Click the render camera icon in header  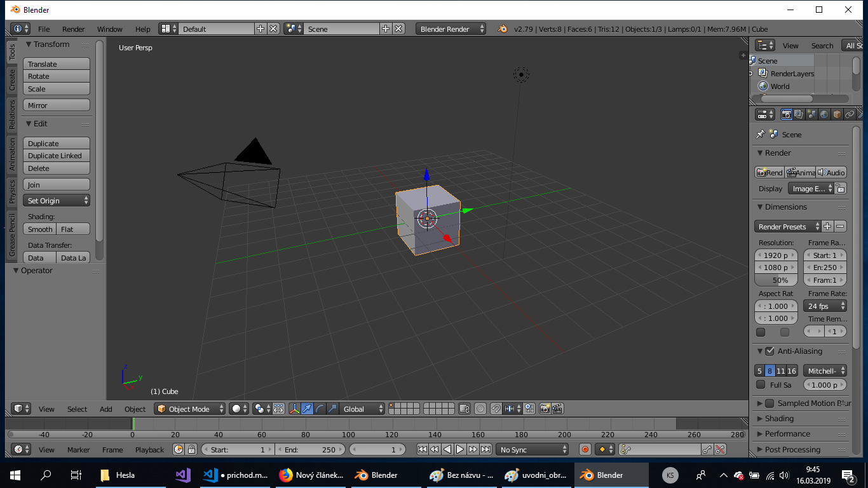tap(545, 409)
